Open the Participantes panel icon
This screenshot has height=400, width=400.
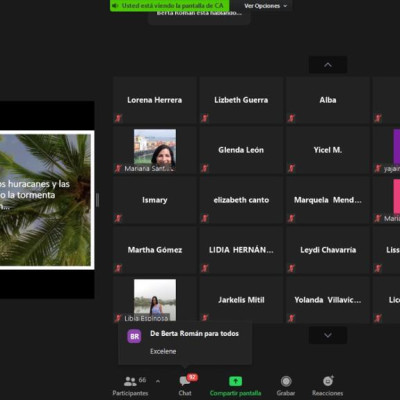point(130,381)
